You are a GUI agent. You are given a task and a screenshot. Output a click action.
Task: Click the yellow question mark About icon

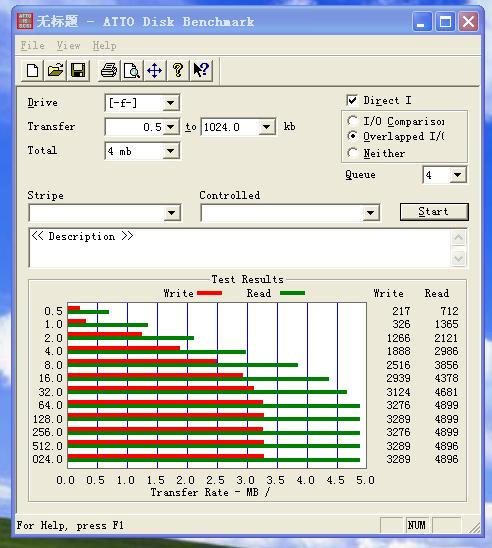178,71
